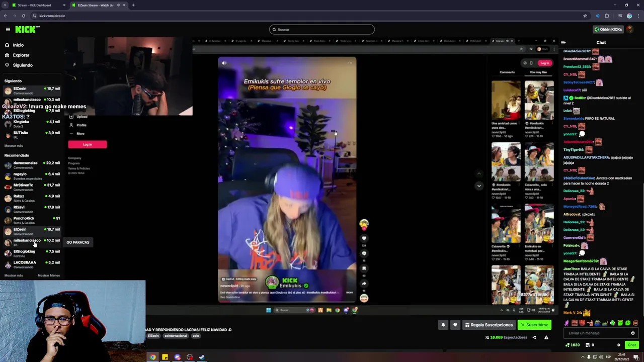Bookmark this page with the star icon

tap(585, 16)
